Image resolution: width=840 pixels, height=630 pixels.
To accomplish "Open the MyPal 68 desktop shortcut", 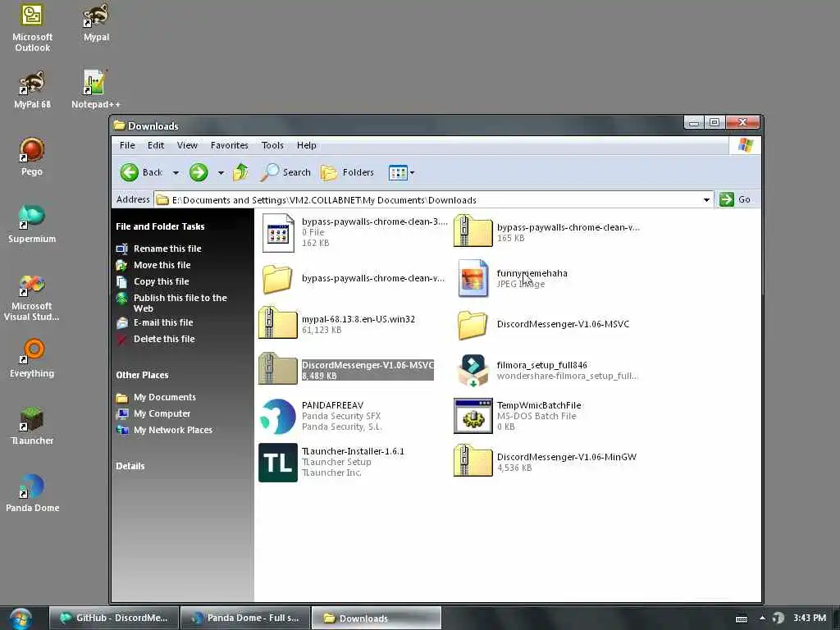I will click(32, 89).
